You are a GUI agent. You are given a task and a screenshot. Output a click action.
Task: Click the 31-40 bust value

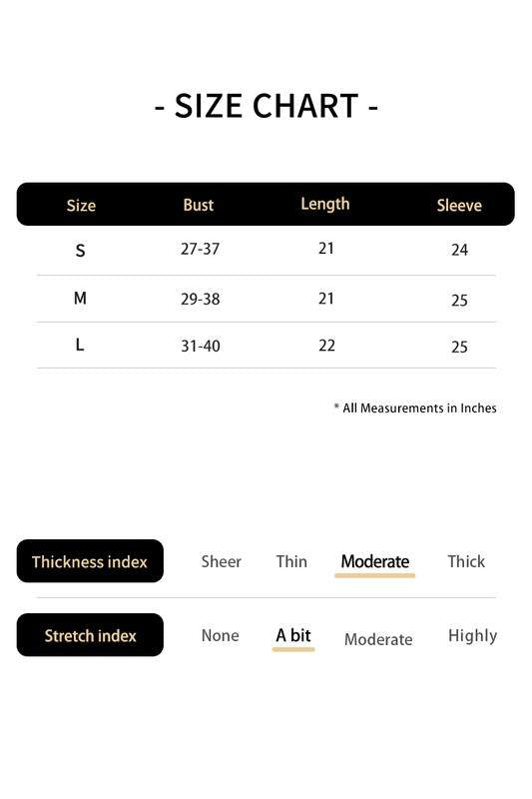[x=201, y=346]
